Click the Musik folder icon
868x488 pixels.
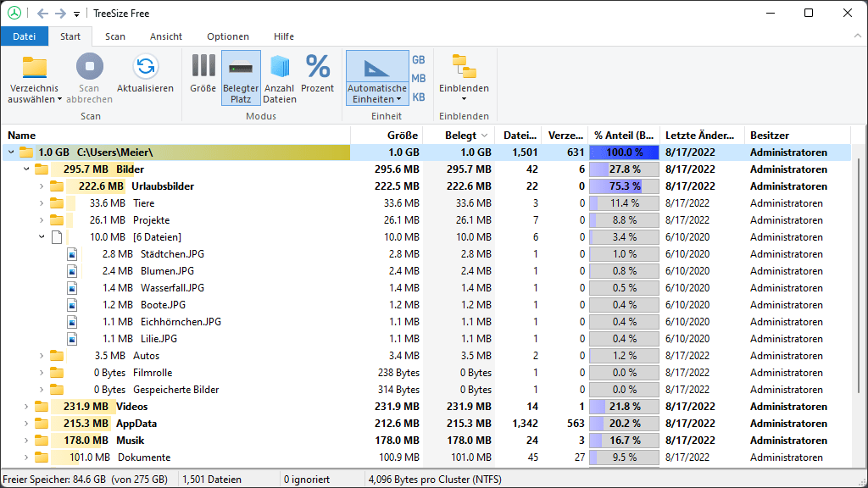click(x=42, y=441)
